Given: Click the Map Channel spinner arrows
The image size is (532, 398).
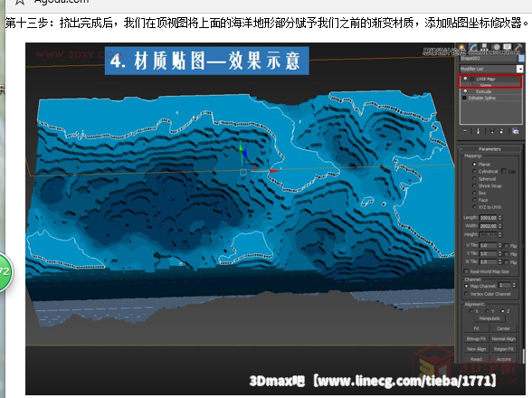Looking at the screenshot, I should [x=514, y=285].
